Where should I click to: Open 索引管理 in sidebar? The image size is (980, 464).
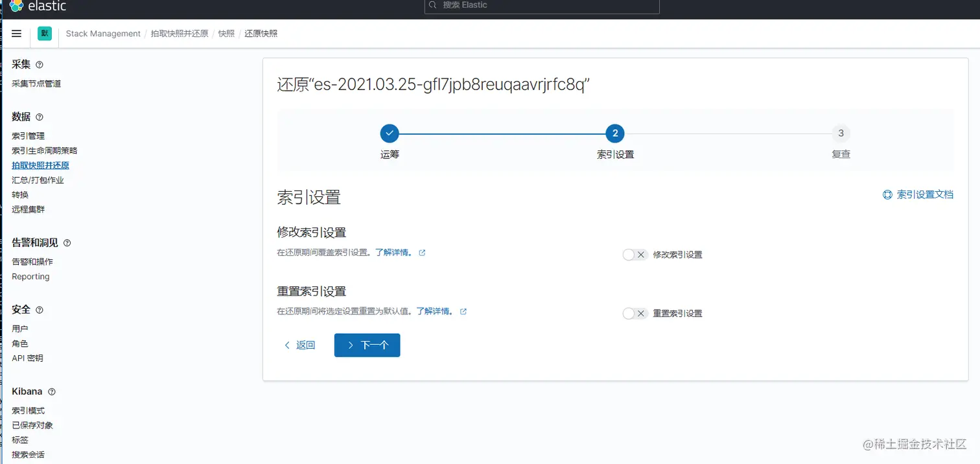28,136
